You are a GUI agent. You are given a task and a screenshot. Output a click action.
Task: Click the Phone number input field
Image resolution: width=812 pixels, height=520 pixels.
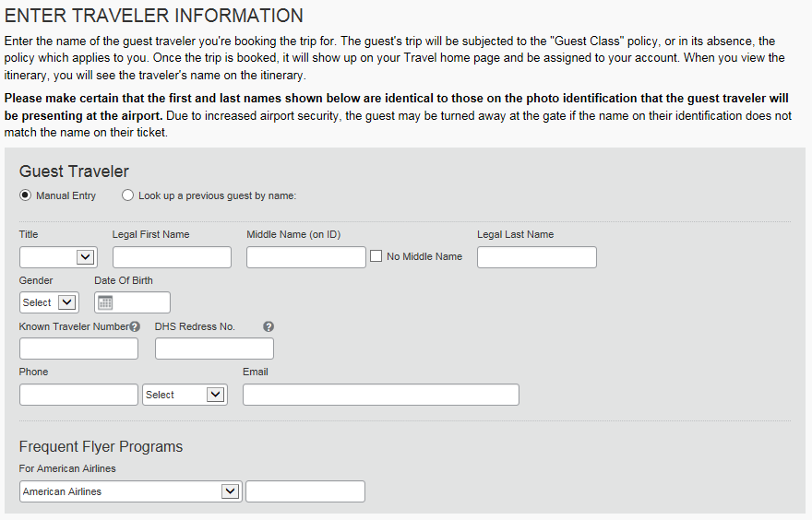pos(78,395)
